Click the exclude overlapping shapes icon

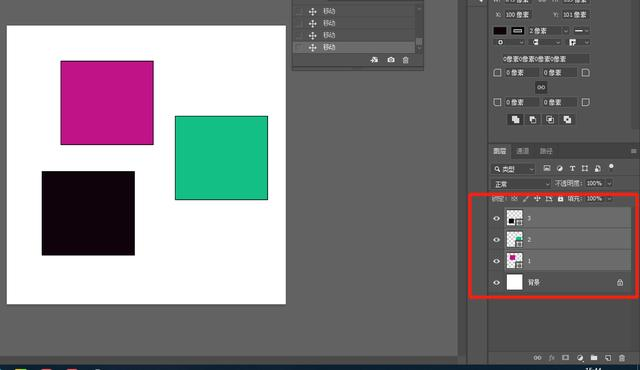pos(567,120)
